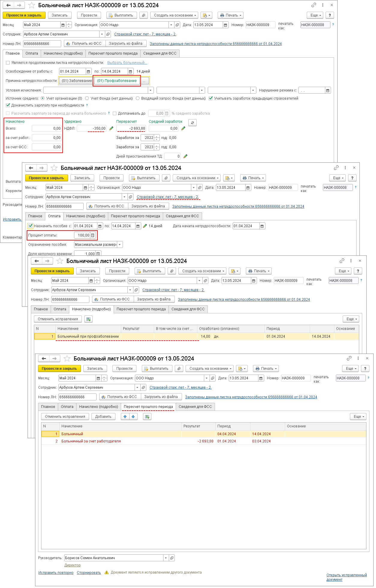The width and height of the screenshot is (376, 588).
Task: Click the pencil icon next to Средний заработок field
Action: pyautogui.click(x=183, y=128)
